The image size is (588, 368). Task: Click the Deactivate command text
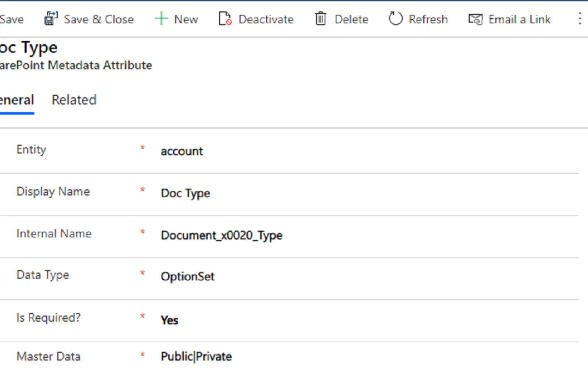pos(266,19)
